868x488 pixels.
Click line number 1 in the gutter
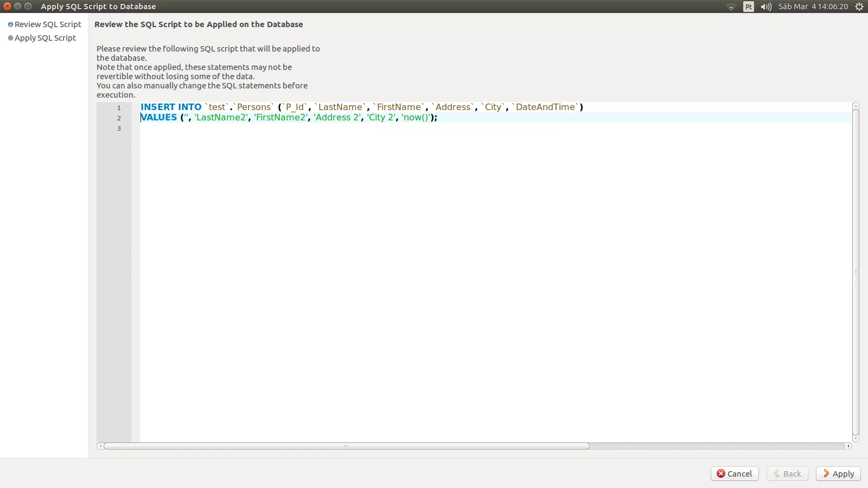(x=119, y=108)
